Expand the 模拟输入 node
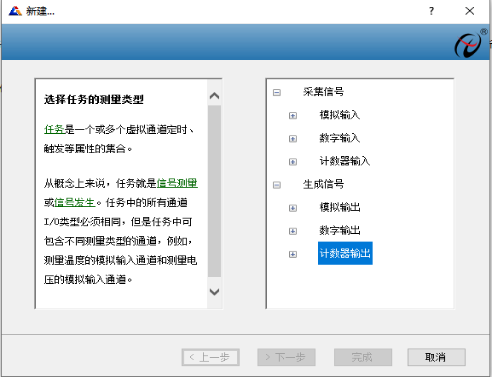The height and width of the screenshot is (377, 493). [x=293, y=116]
